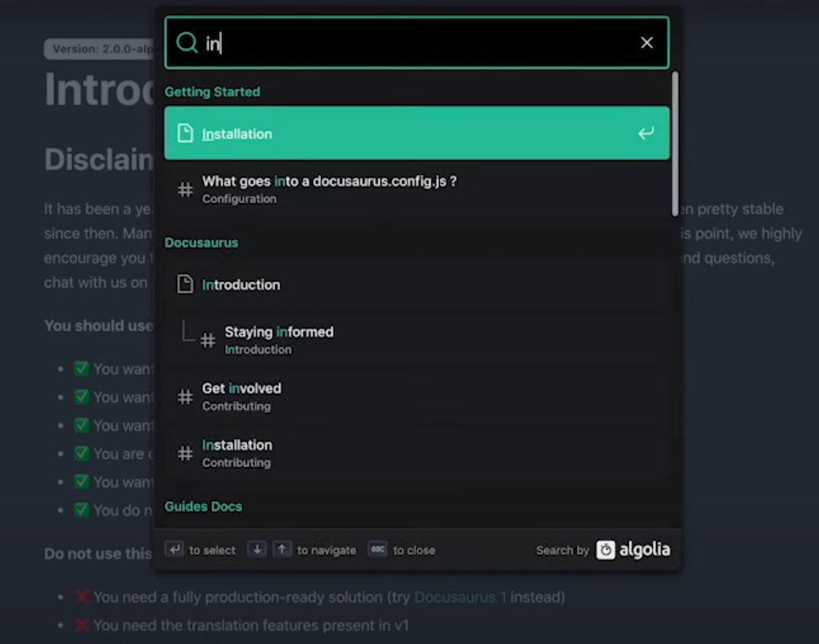
Task: Click the document icon beside Introduction
Action: coord(185,284)
